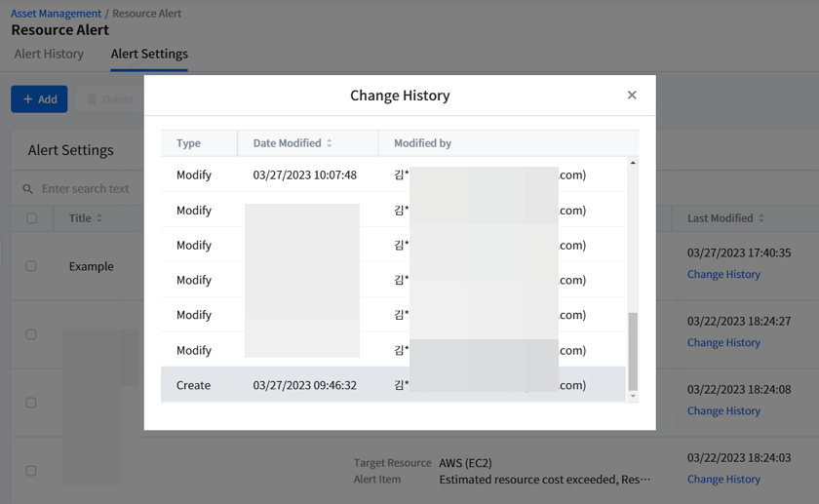Open Asset Management breadcrumb link
Screen dimensions: 819x504
click(x=56, y=14)
